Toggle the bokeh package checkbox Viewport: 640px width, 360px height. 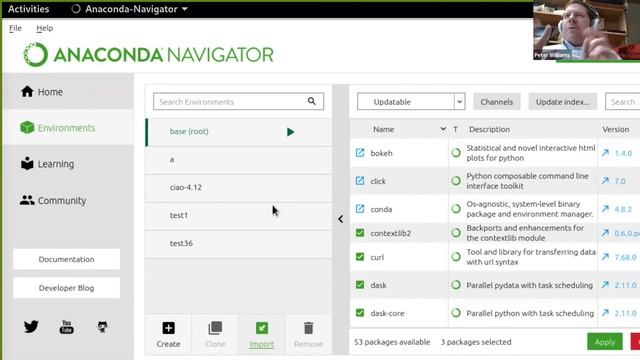click(x=360, y=153)
